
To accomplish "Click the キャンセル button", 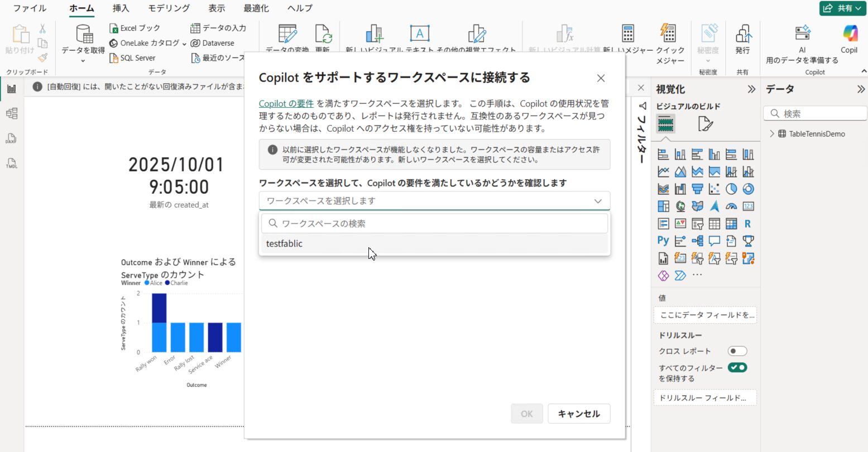I will (x=578, y=413).
